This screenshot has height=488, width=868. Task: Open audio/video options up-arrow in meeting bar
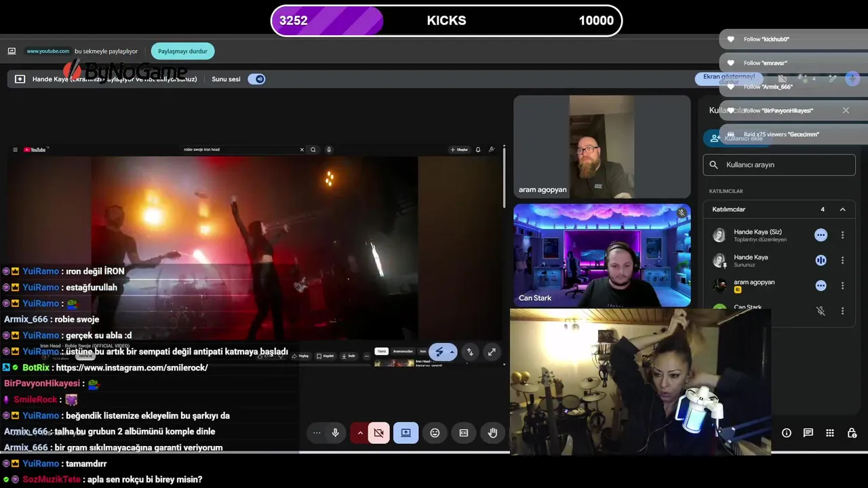click(x=360, y=433)
